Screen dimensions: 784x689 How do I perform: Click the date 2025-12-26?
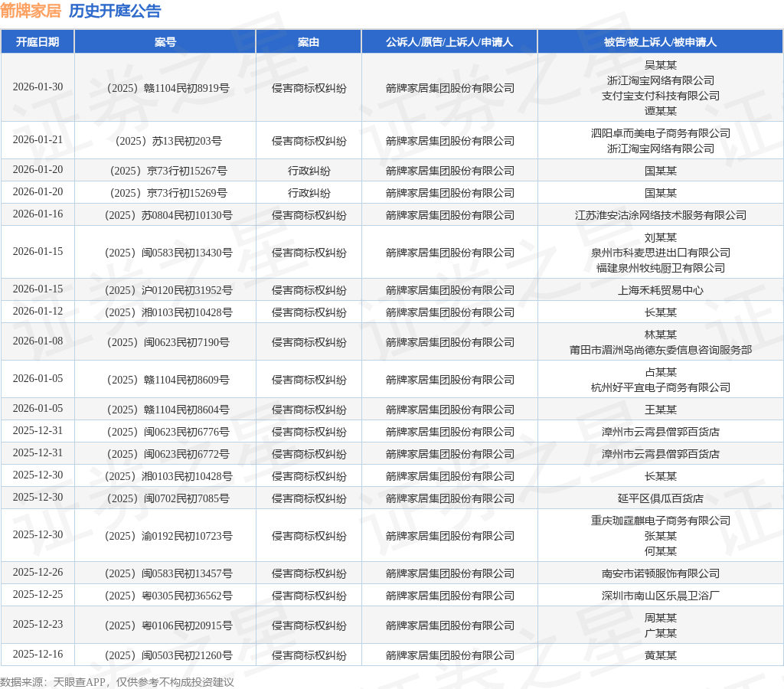tap(38, 572)
